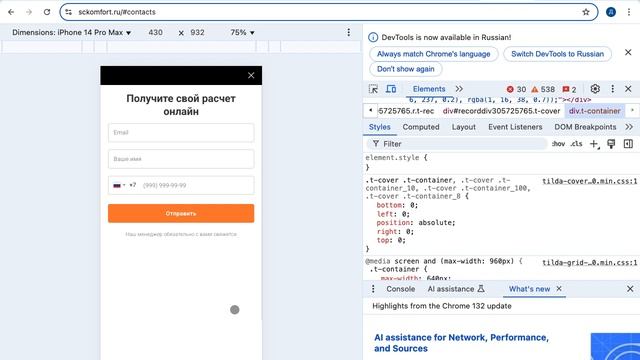Add a new style rule
This screenshot has height=360, width=640.
(594, 144)
